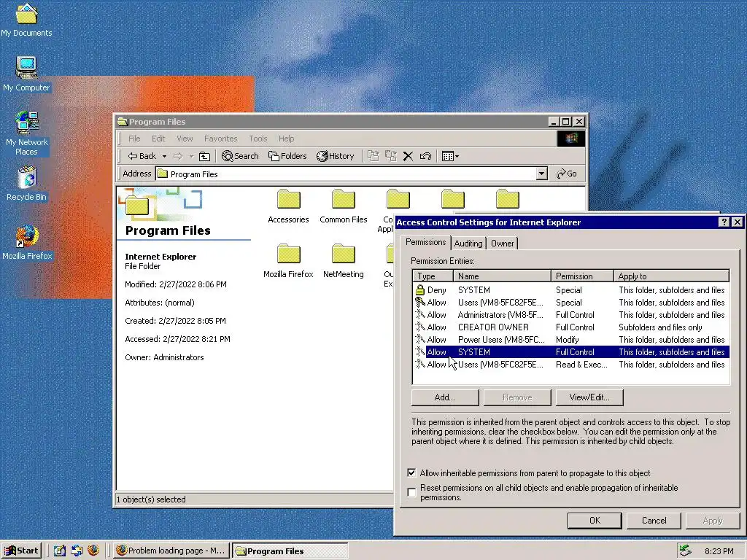Click Address field showing Program Files
Image resolution: width=747 pixels, height=560 pixels.
(x=347, y=174)
